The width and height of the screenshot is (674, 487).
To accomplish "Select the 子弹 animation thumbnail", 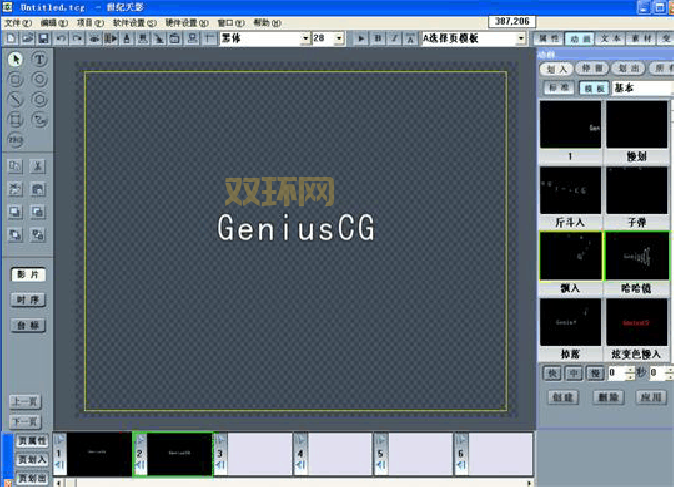I will click(x=637, y=190).
